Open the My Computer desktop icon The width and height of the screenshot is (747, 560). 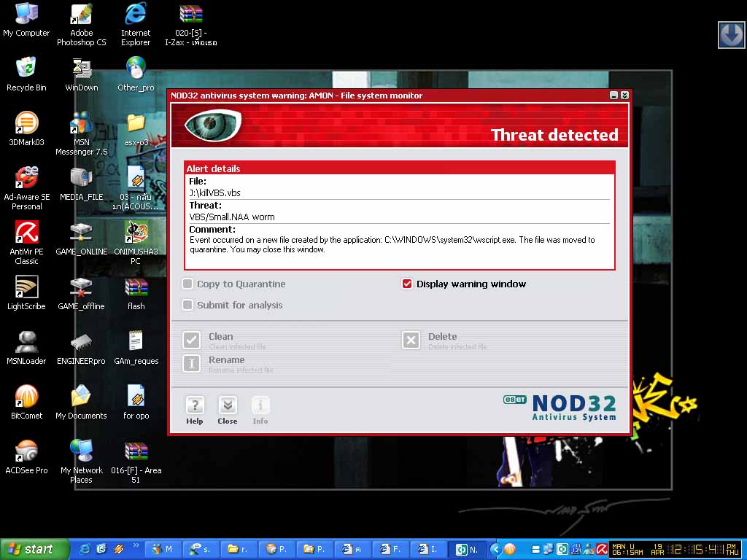(26, 20)
